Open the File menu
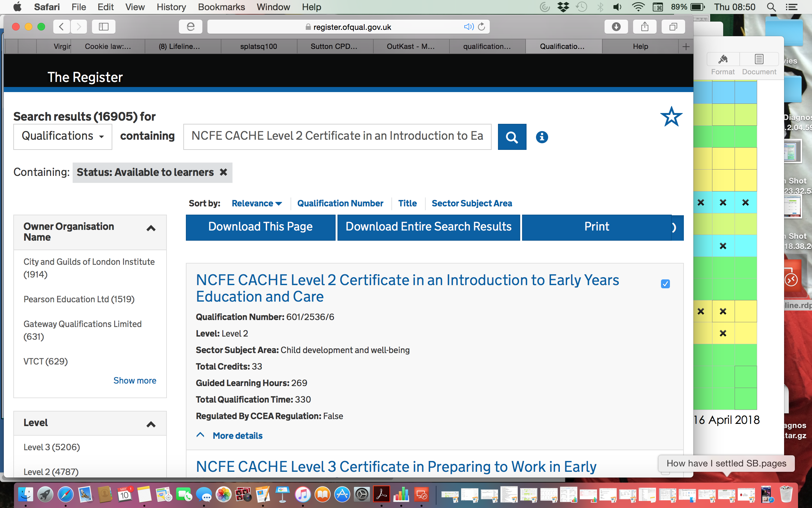Viewport: 812px width, 508px height. (x=79, y=7)
